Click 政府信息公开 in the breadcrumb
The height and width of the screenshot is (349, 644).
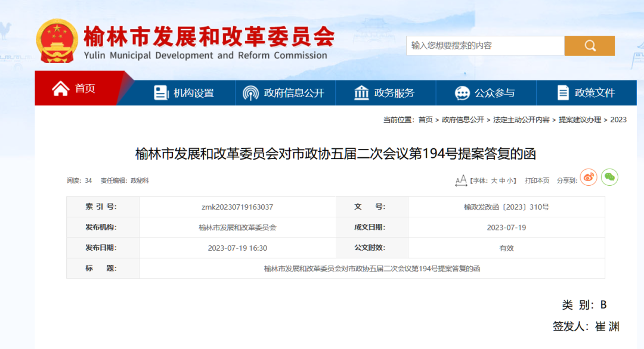pos(463,120)
